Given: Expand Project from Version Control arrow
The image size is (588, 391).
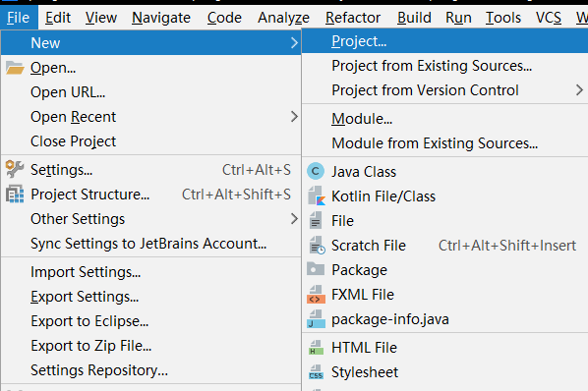Looking at the screenshot, I should 579,89.
